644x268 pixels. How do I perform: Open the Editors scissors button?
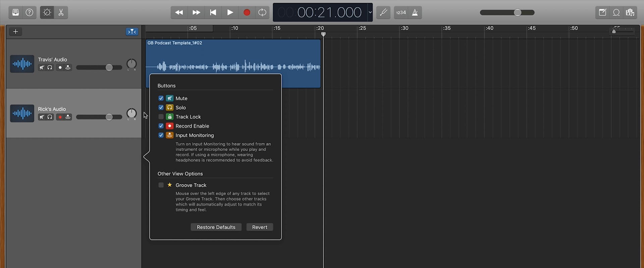pyautogui.click(x=61, y=12)
